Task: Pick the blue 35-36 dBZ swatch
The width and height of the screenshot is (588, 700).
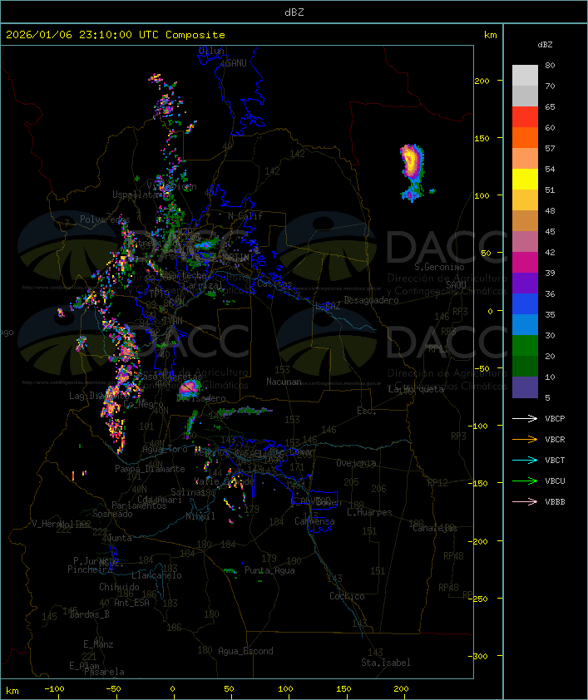Action: [x=525, y=304]
